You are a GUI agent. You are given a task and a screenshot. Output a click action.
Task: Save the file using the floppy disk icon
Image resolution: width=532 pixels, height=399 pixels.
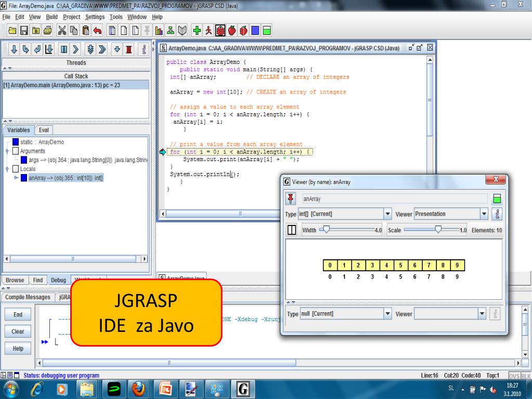(24, 31)
